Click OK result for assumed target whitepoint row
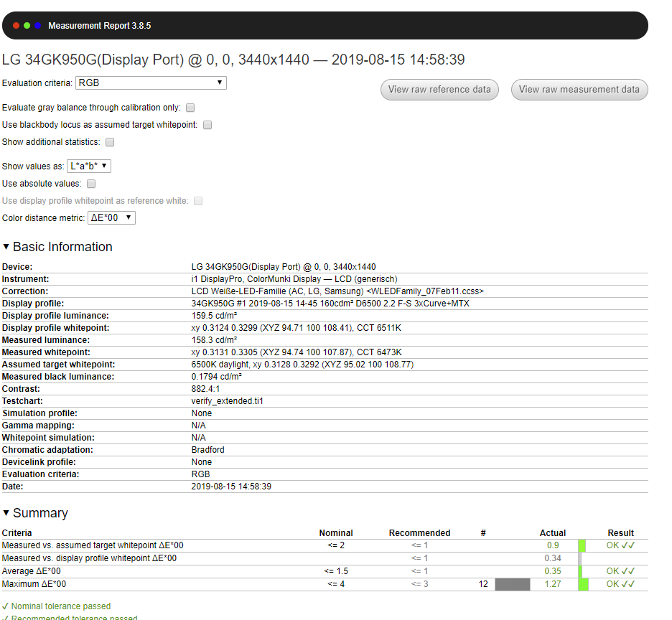The image size is (672, 620). tap(620, 545)
